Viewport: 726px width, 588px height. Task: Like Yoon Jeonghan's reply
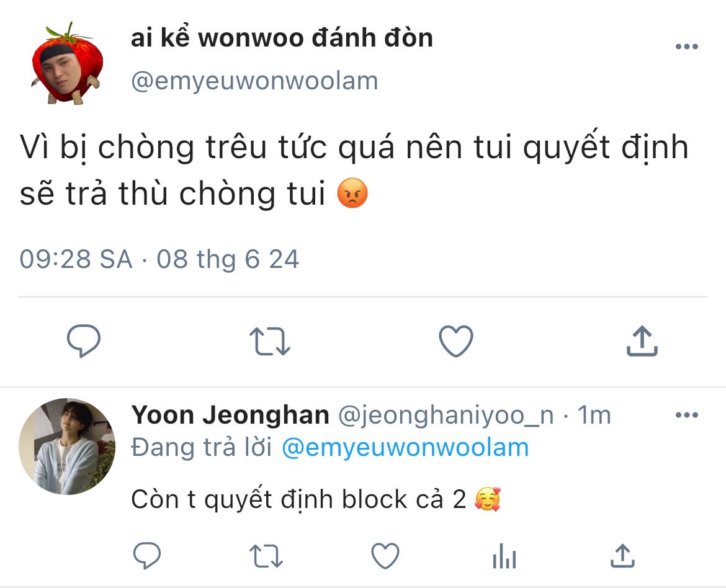[386, 556]
